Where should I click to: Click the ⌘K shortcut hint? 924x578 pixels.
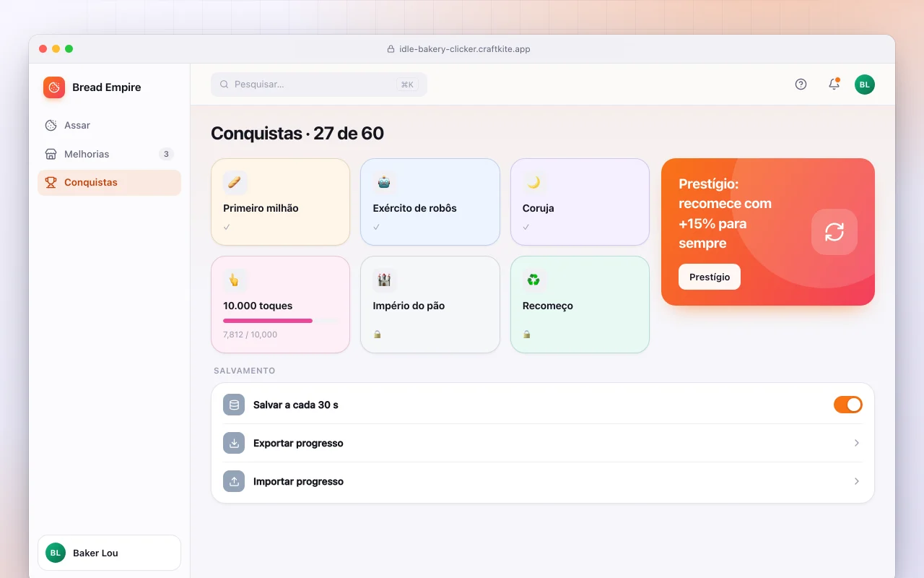[x=407, y=85]
